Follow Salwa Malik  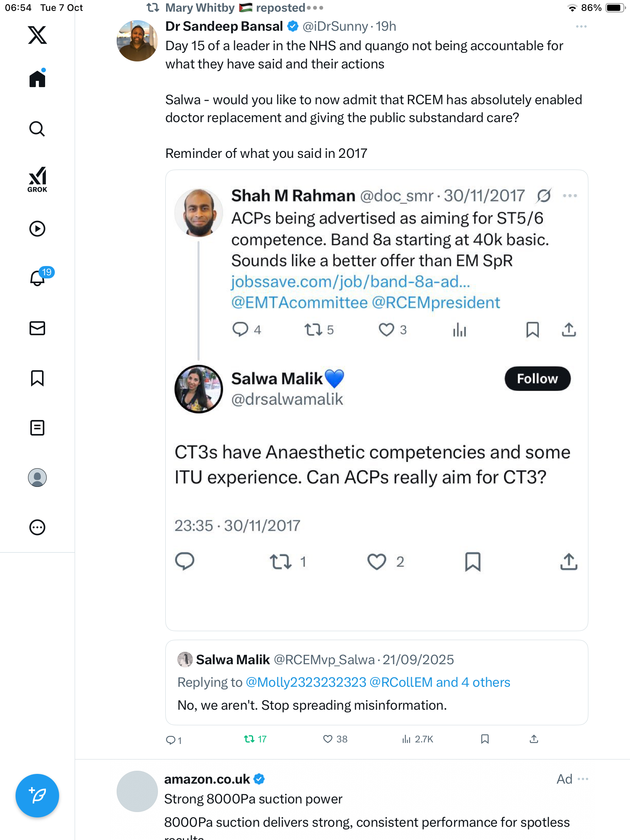tap(537, 379)
